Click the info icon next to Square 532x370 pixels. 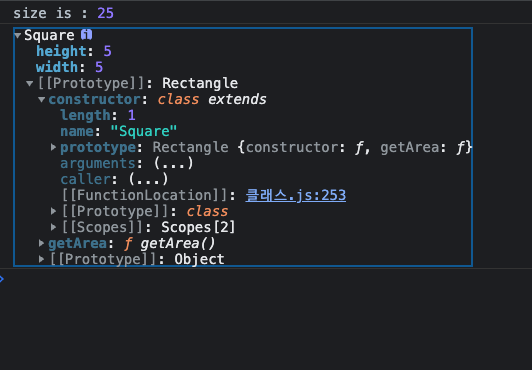coord(86,35)
